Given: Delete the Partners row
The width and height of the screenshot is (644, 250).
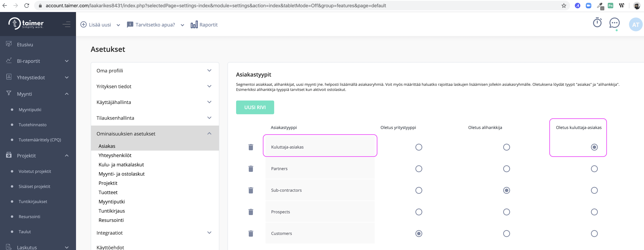Looking at the screenshot, I should click(x=251, y=168).
